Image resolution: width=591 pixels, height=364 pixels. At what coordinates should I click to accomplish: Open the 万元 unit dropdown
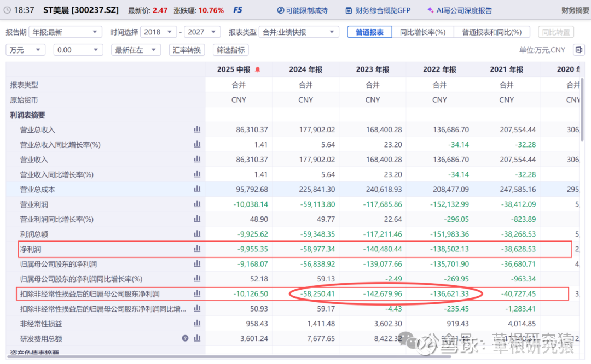(x=26, y=50)
